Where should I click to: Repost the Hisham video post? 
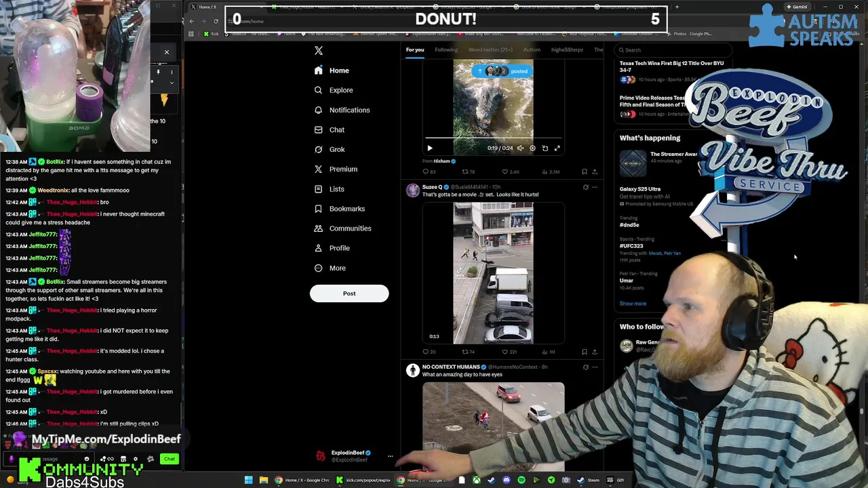point(468,171)
